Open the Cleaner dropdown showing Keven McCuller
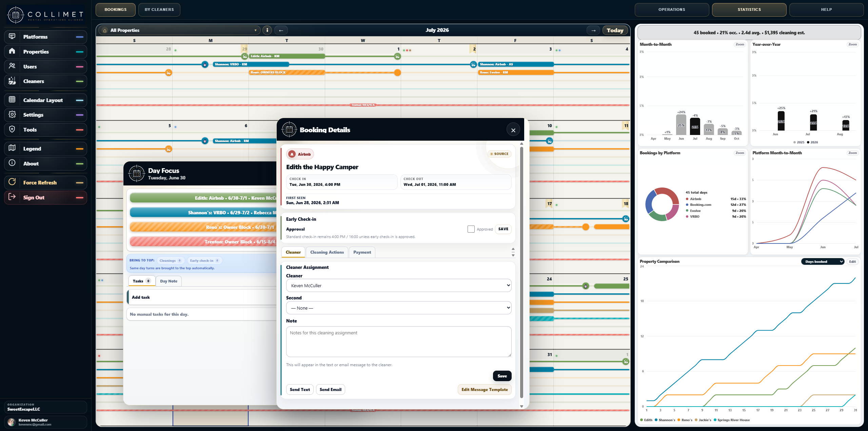 pyautogui.click(x=399, y=286)
